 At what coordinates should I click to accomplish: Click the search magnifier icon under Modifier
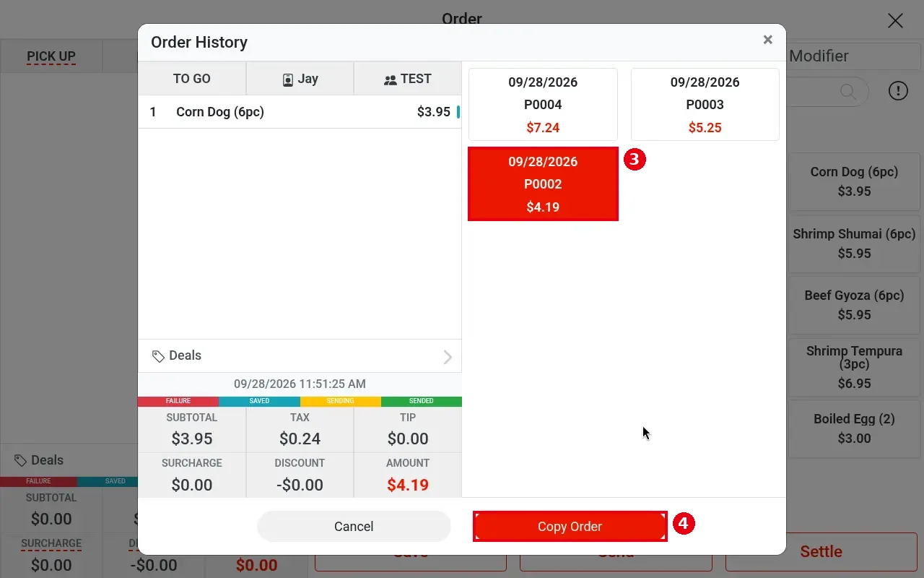848,91
